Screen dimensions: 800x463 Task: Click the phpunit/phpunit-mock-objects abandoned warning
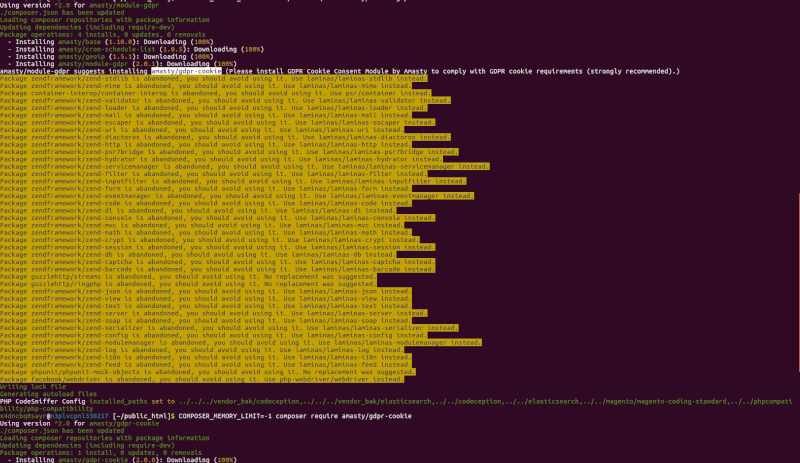[x=208, y=372]
